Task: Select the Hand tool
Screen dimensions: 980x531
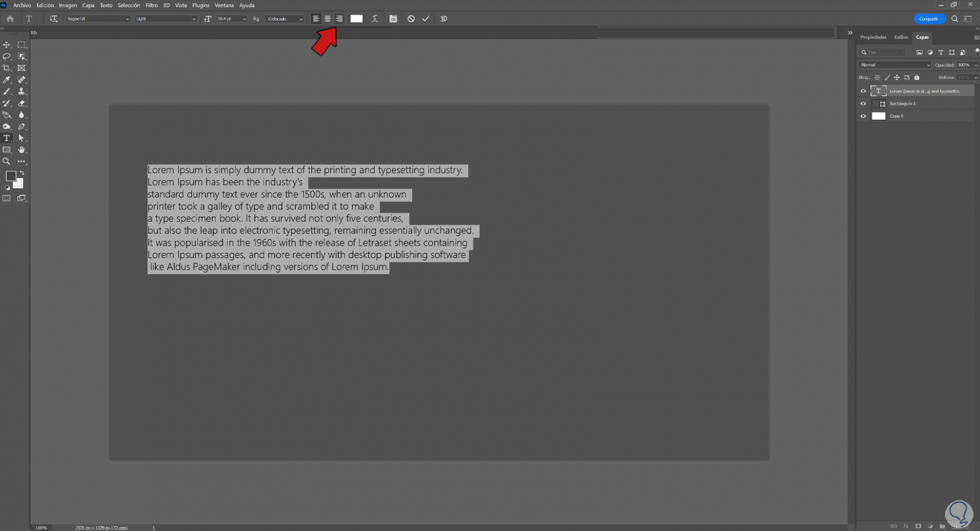Action: tap(21, 150)
